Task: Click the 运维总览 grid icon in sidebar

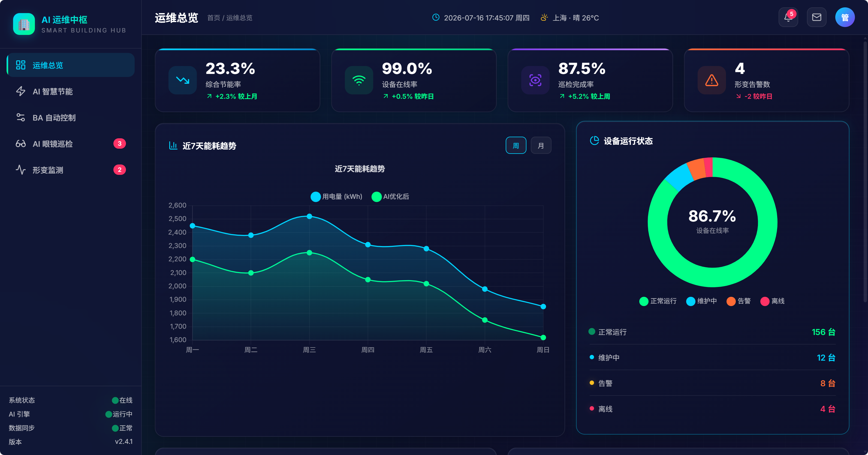Action: coord(20,65)
